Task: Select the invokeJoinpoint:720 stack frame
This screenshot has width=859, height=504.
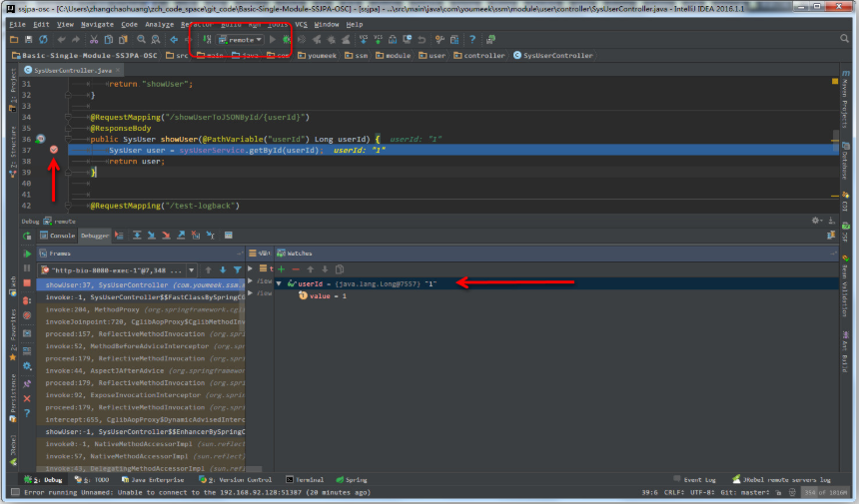Action: pyautogui.click(x=141, y=321)
